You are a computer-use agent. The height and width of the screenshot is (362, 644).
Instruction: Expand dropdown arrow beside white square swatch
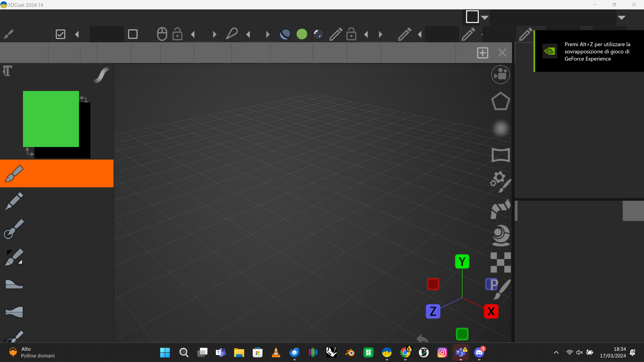pyautogui.click(x=485, y=17)
